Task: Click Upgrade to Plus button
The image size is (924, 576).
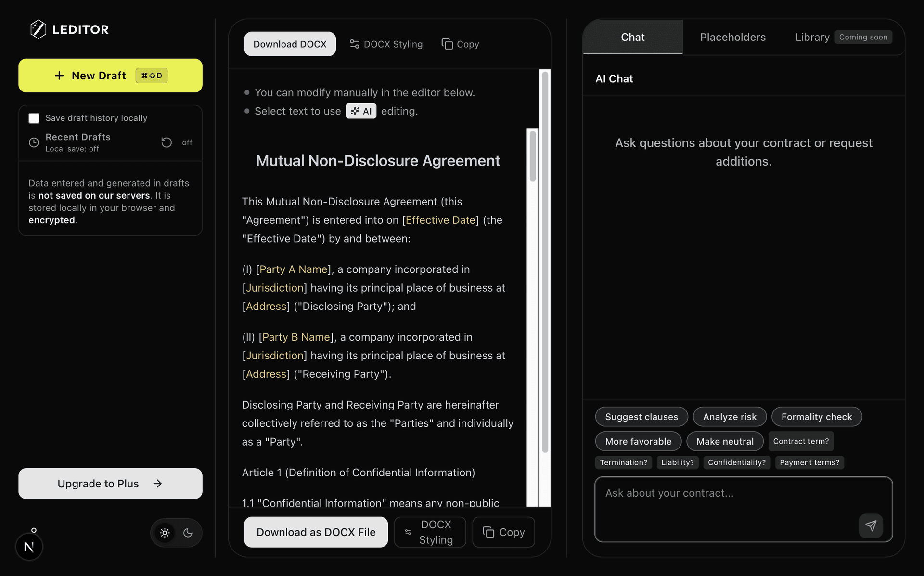Action: [x=110, y=484]
